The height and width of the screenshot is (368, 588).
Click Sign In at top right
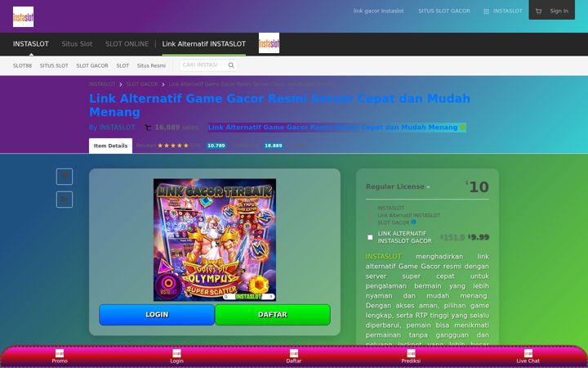[x=559, y=11]
